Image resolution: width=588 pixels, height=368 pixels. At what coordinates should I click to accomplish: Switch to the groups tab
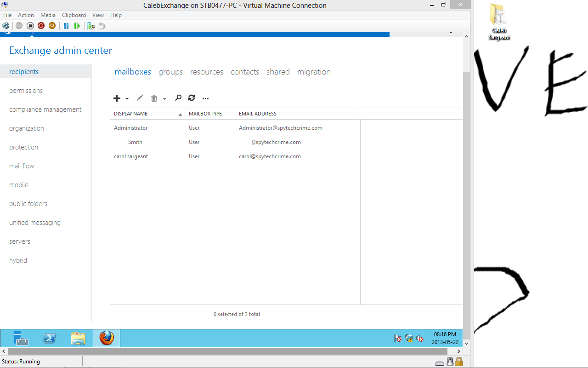(x=170, y=72)
